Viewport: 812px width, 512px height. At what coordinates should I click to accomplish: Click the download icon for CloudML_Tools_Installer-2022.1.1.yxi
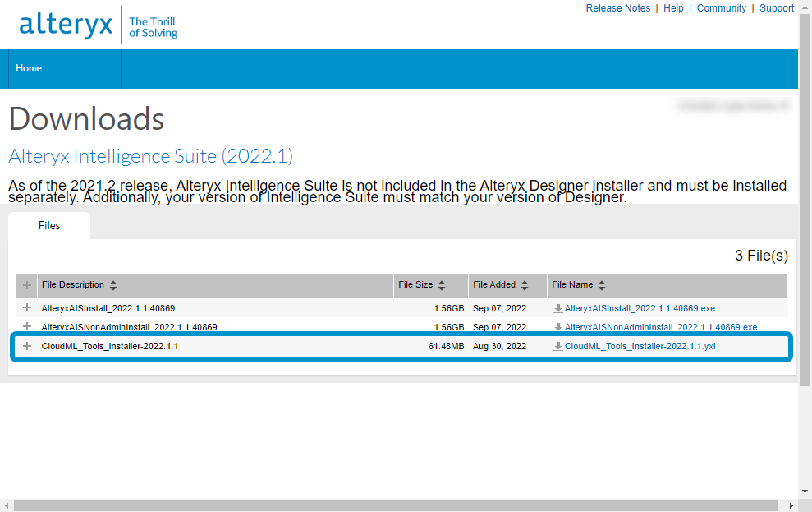click(559, 346)
